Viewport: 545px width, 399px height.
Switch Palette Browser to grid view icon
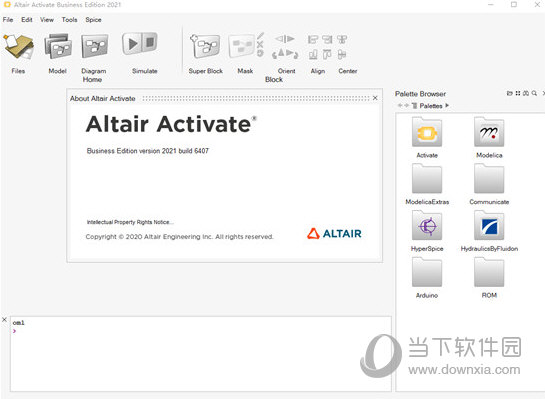(x=518, y=93)
